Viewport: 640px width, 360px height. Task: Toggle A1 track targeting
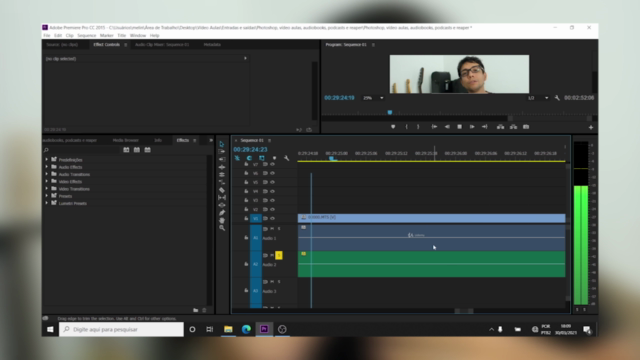[256, 238]
